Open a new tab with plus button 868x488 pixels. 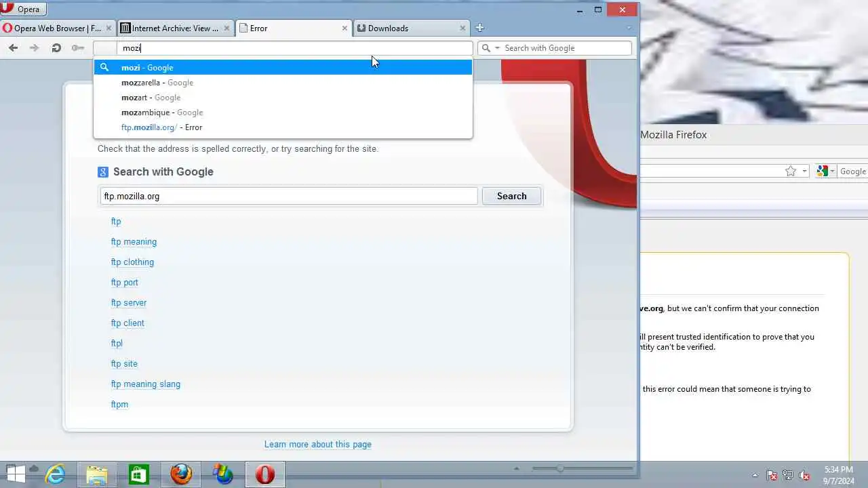click(479, 28)
